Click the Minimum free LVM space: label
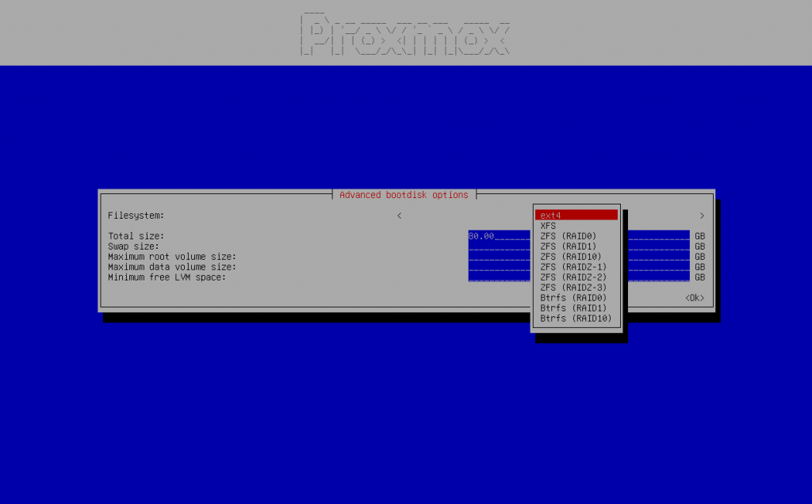 point(167,277)
